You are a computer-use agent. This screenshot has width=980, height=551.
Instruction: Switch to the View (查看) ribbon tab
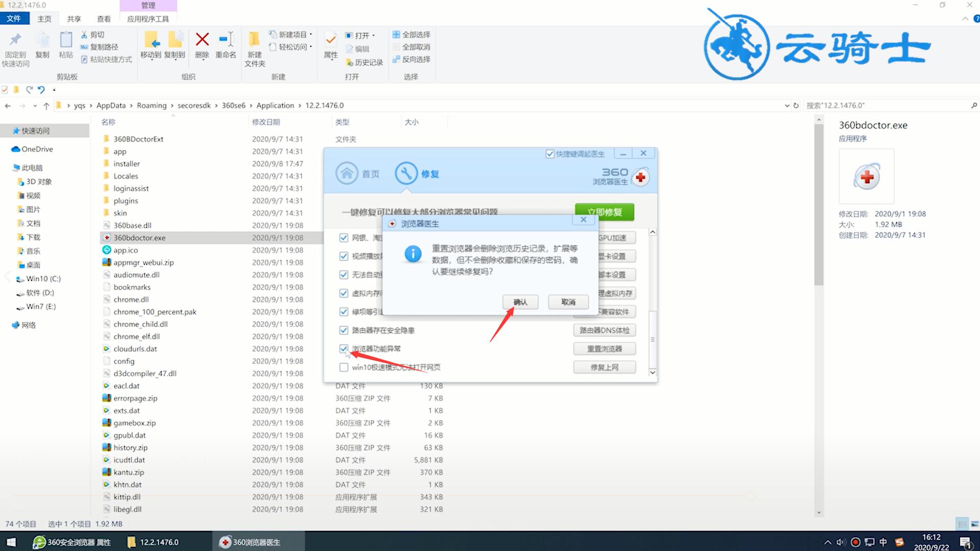click(104, 18)
